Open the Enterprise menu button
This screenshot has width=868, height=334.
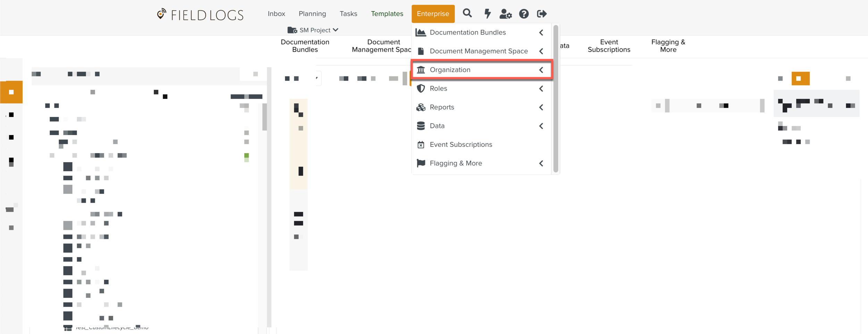coord(433,14)
